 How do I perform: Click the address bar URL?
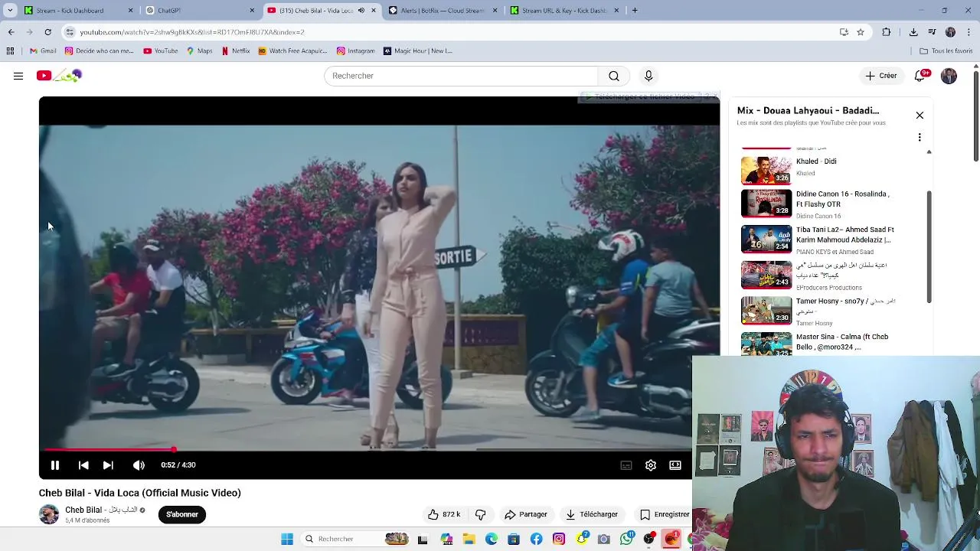pyautogui.click(x=192, y=32)
